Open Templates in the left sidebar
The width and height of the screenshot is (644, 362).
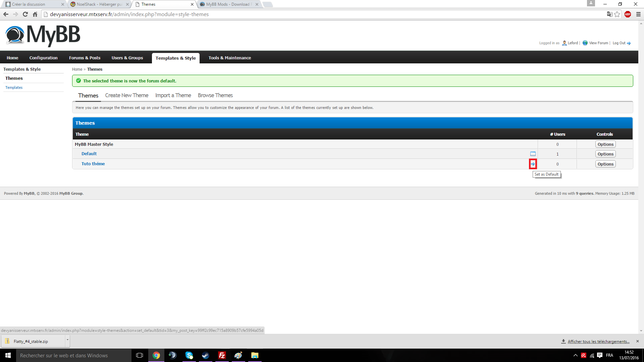point(14,87)
